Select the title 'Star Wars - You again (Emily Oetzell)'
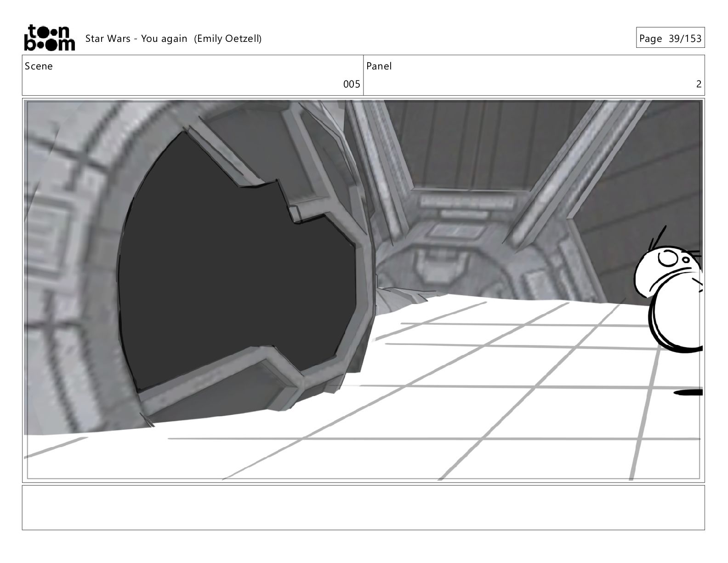728x563 pixels. tap(173, 39)
